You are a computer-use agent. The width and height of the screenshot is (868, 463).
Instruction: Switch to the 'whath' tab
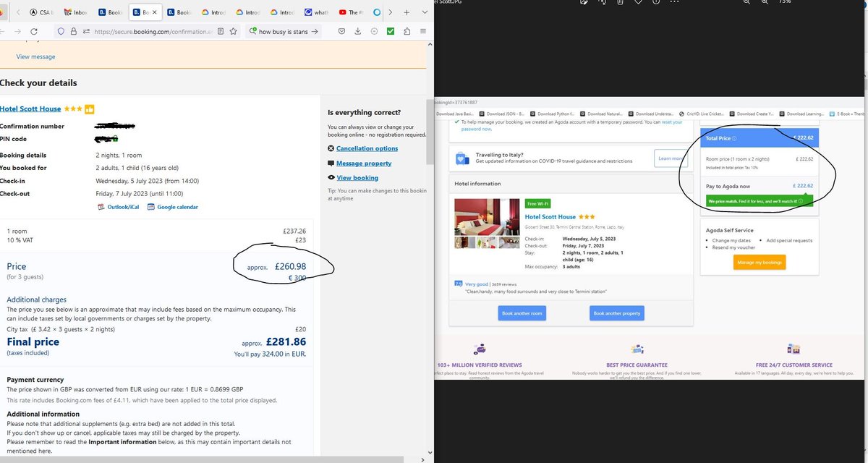pos(316,12)
